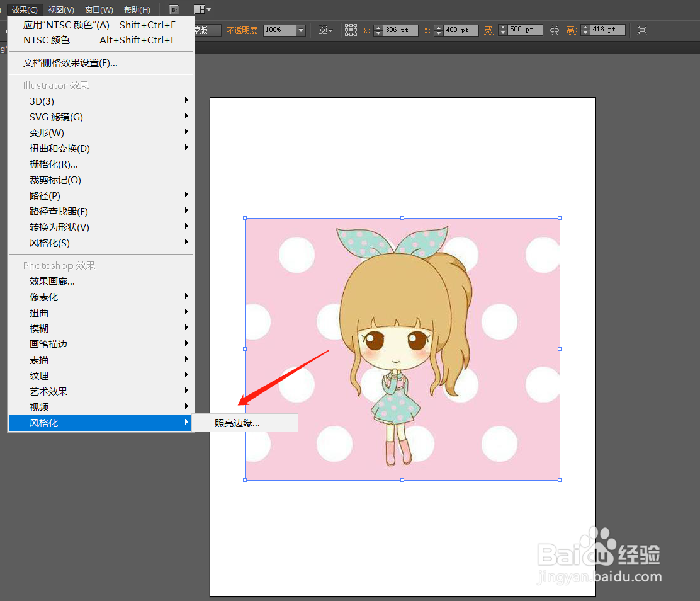
Task: Open the align-to selection dropdown icon
Action: 325,30
